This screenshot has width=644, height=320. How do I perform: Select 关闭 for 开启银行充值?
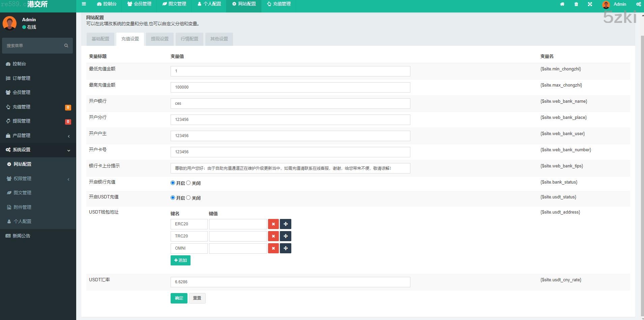coord(188,183)
